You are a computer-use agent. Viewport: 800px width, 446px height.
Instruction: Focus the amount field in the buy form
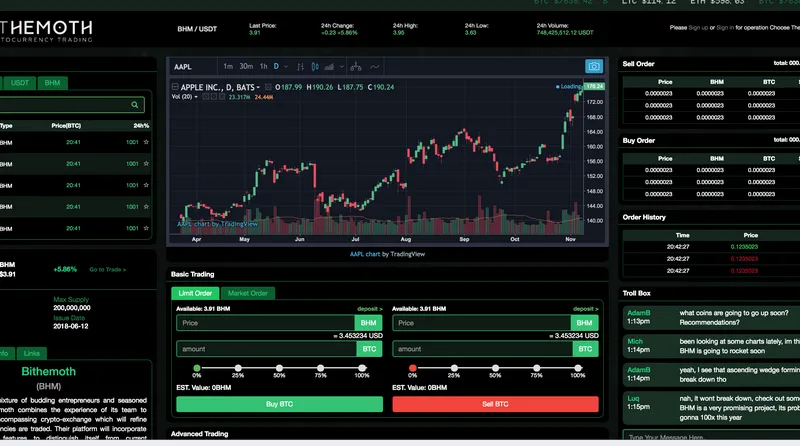coord(266,349)
